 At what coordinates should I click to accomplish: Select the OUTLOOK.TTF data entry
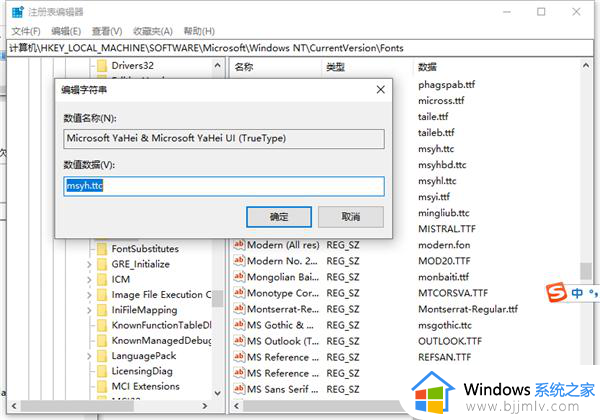pyautogui.click(x=450, y=341)
